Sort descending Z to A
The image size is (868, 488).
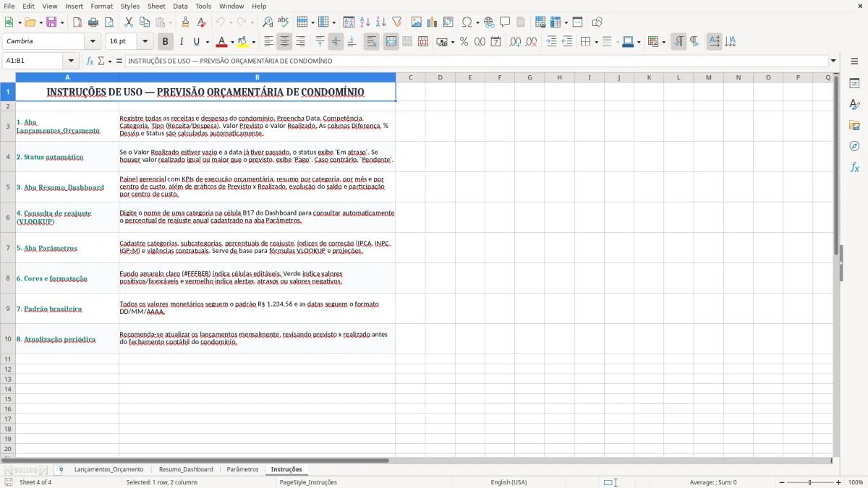tap(381, 22)
